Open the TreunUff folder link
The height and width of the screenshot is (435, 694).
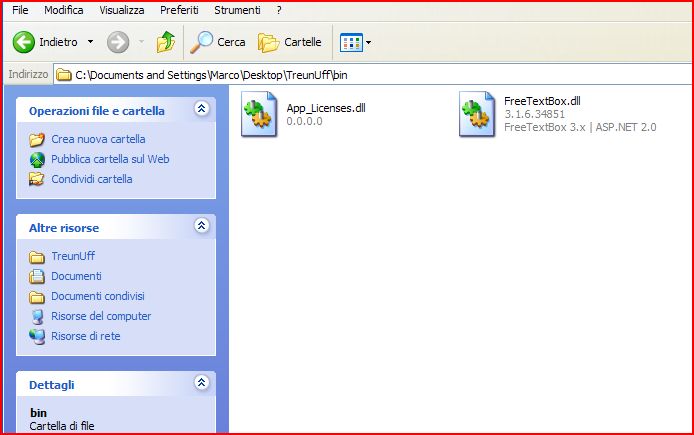(x=73, y=256)
